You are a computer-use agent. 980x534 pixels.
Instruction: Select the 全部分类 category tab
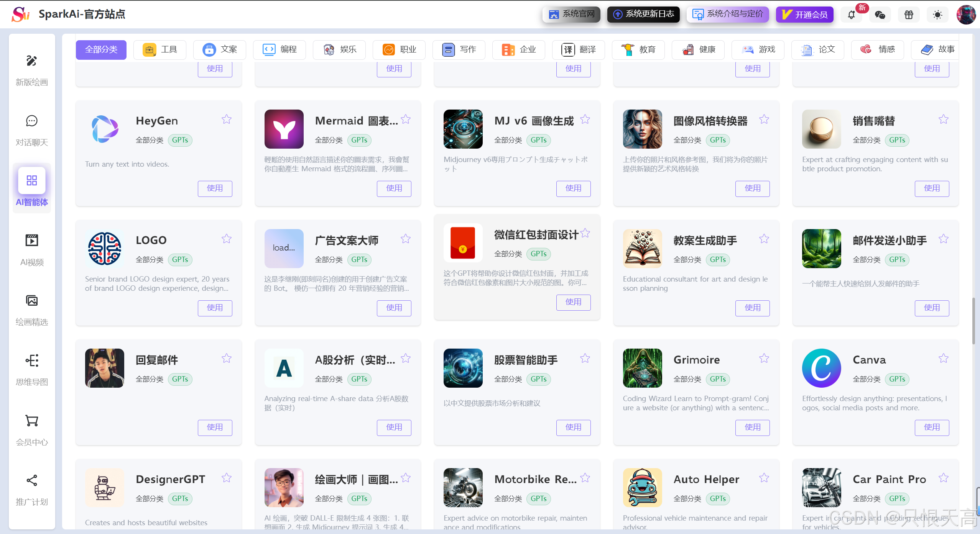tap(101, 50)
